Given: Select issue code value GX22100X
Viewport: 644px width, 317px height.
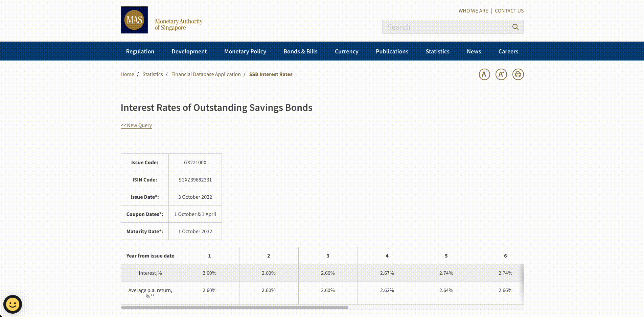Looking at the screenshot, I should pyautogui.click(x=195, y=163).
